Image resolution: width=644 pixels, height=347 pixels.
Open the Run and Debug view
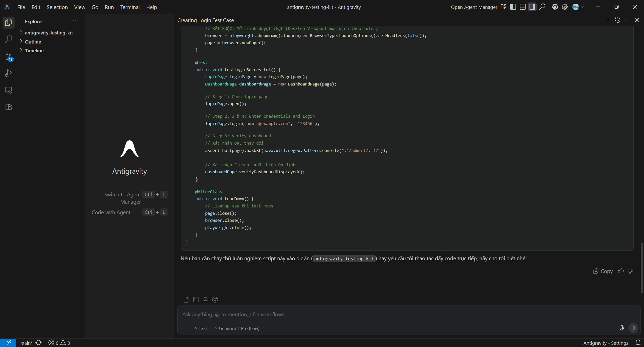pos(9,73)
